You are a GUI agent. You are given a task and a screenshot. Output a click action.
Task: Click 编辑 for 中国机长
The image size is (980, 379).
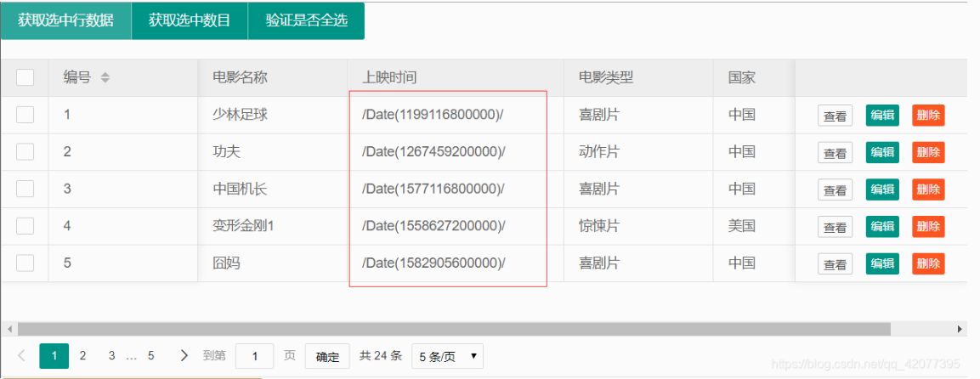coord(882,189)
